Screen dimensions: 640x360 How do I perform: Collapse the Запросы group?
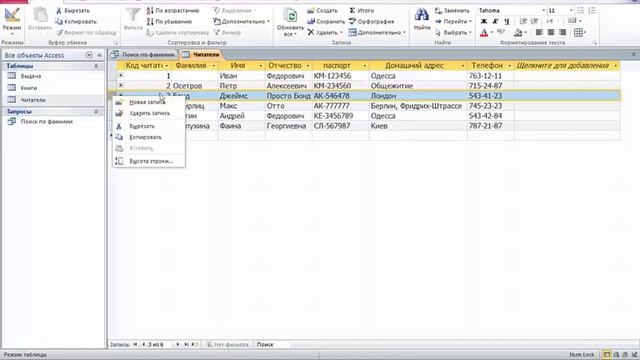pyautogui.click(x=96, y=111)
